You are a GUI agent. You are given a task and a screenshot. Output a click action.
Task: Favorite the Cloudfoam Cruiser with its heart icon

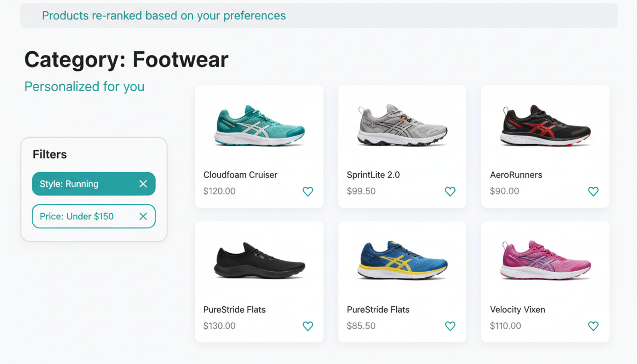[x=308, y=191]
